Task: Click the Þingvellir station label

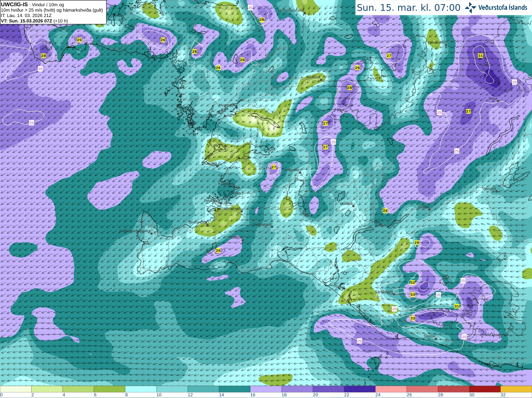Action: pyautogui.click(x=292, y=170)
